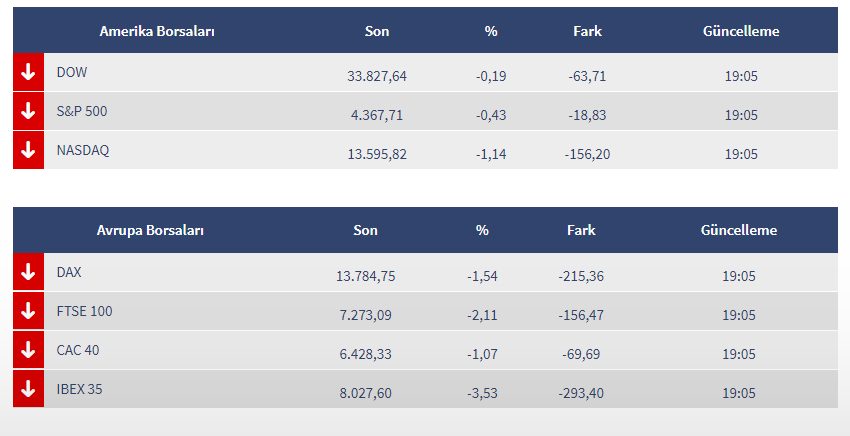
Task: Click the Avrupa Borsaları table header
Action: [x=150, y=230]
